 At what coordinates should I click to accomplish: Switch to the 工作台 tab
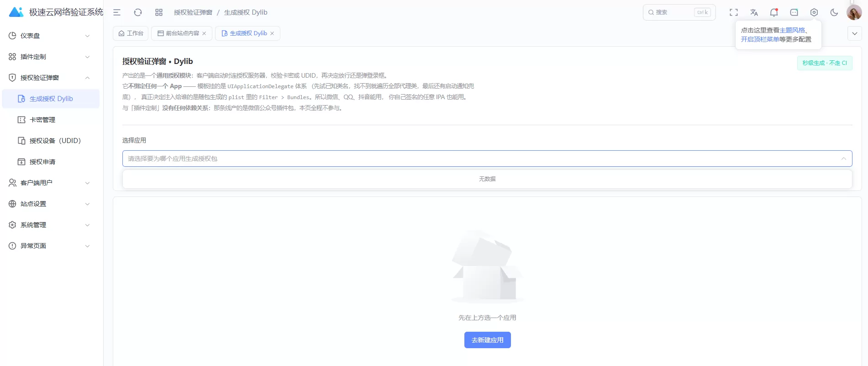tap(131, 33)
